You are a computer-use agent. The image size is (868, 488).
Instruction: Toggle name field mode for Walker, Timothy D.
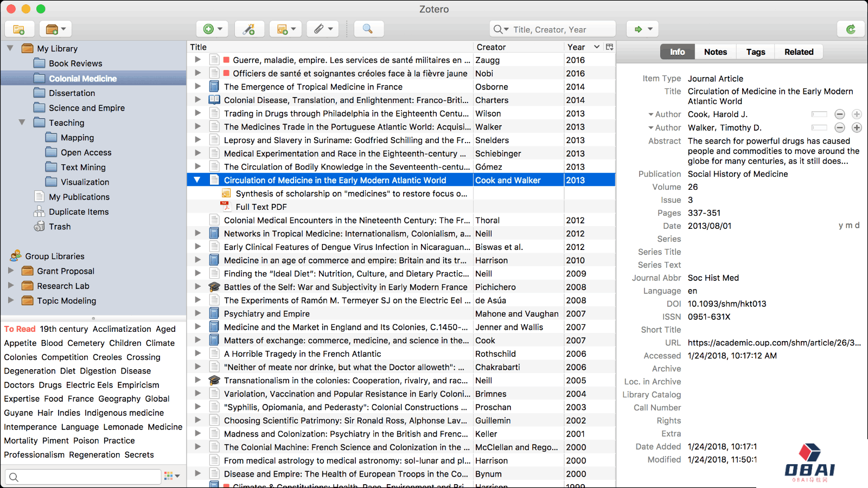819,128
